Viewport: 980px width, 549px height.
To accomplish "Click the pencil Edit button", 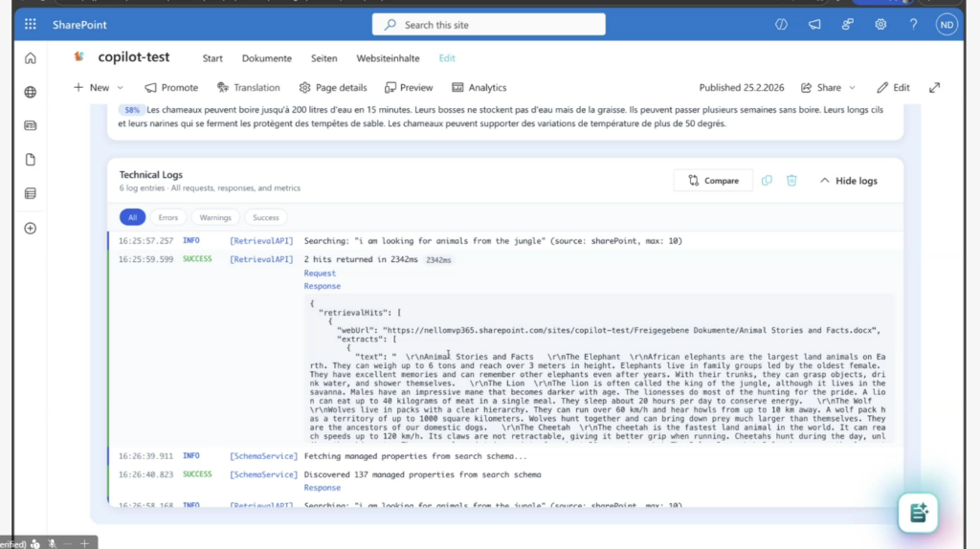I will click(x=893, y=87).
